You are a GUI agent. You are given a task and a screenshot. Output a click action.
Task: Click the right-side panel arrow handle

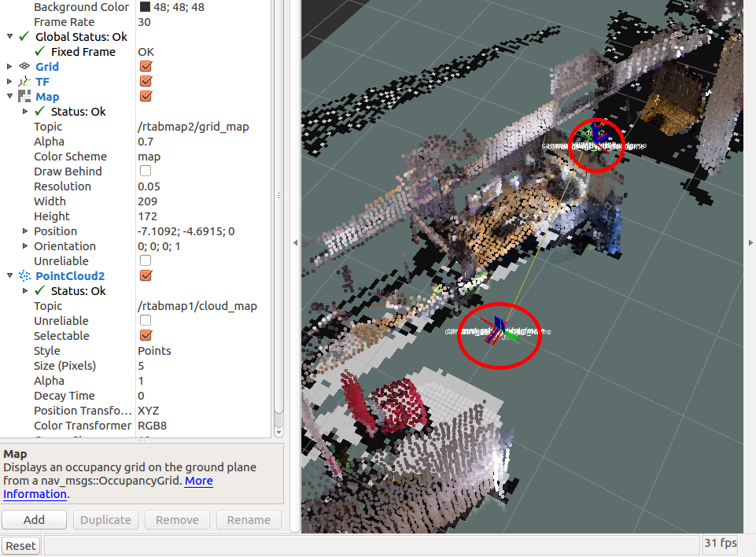tap(751, 243)
